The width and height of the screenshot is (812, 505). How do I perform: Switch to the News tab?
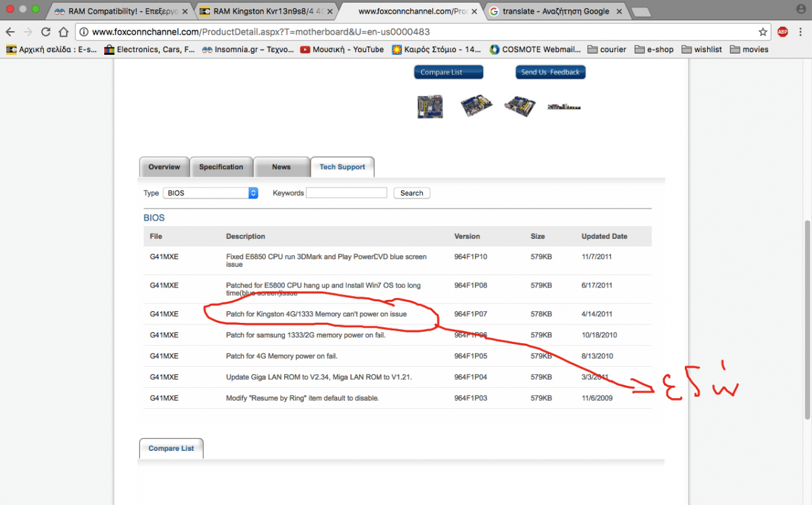(281, 167)
